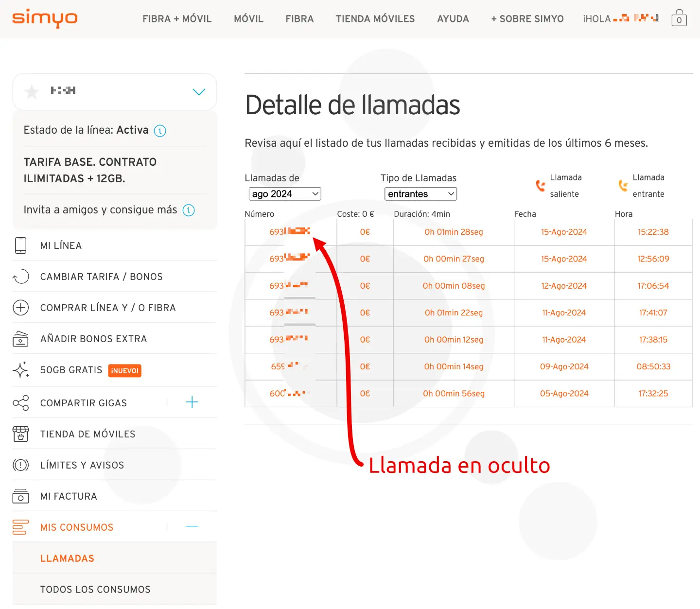Open the Tipo de Llamadas dropdown
The height and width of the screenshot is (609, 700).
pos(420,194)
